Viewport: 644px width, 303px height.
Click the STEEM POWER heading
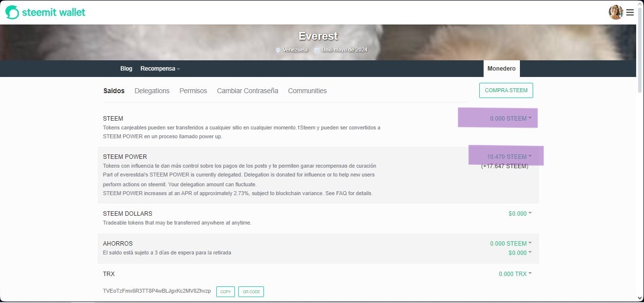[125, 157]
